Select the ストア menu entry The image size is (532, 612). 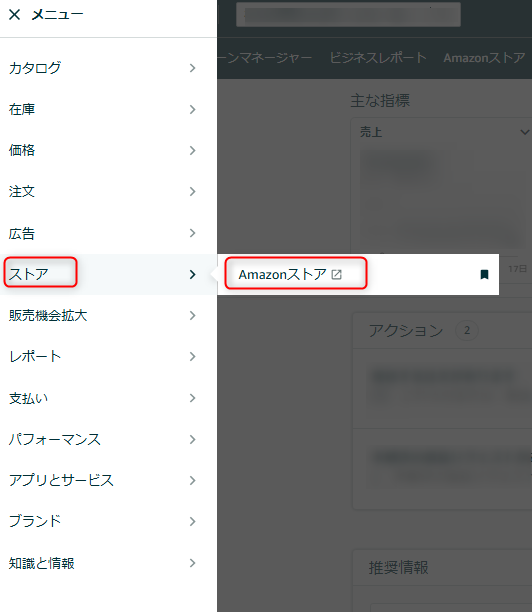109,274
